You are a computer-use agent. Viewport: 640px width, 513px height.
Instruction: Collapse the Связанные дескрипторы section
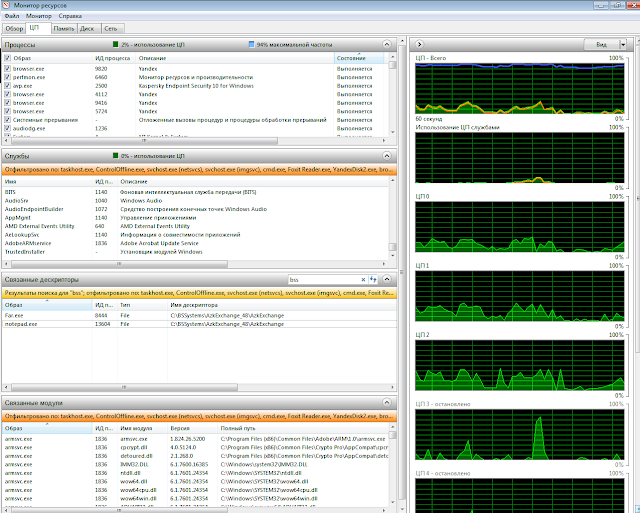(387, 279)
